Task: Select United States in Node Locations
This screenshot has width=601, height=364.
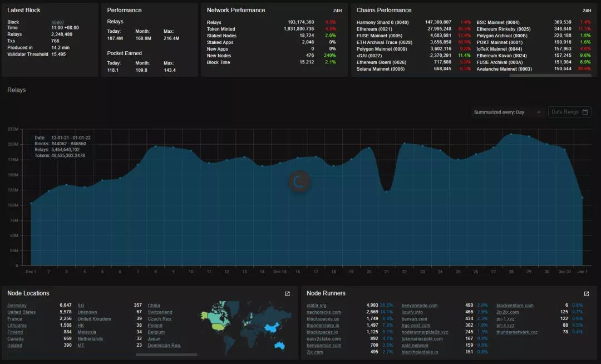Action: [21, 312]
